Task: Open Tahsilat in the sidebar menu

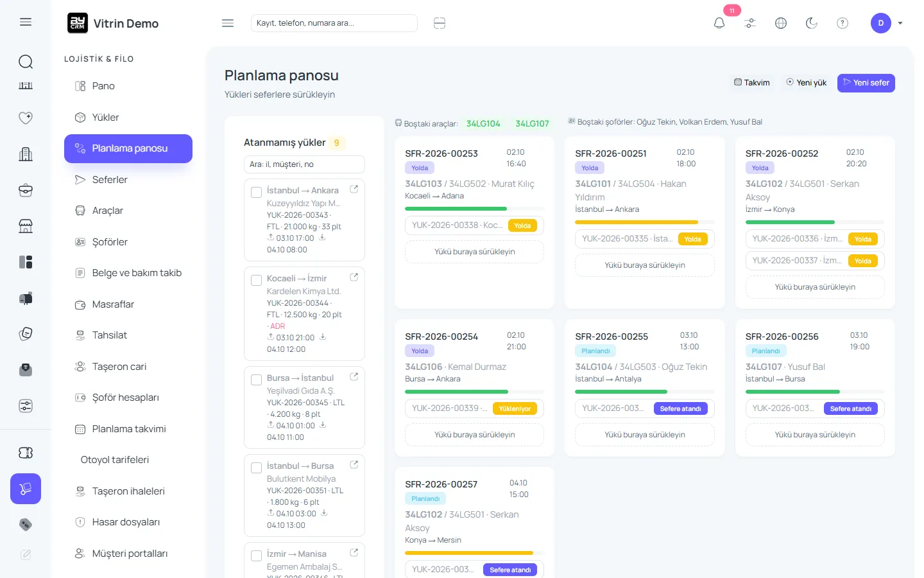Action: point(128,335)
